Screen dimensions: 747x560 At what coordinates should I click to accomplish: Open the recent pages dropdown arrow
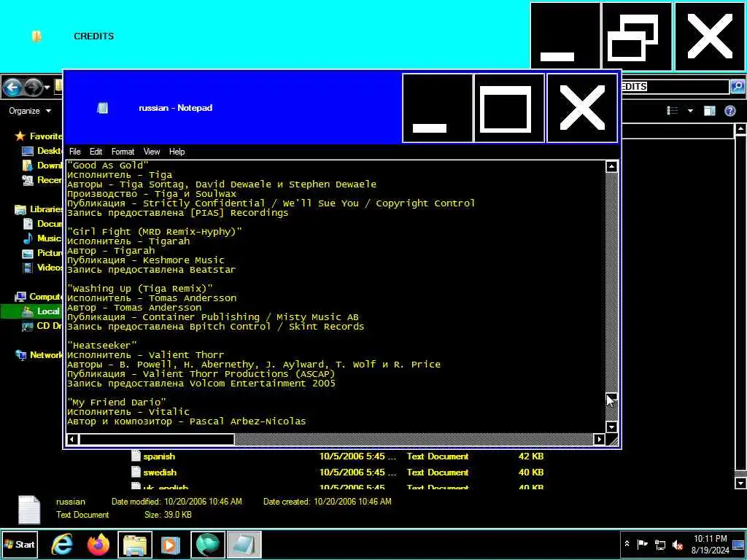click(x=47, y=87)
